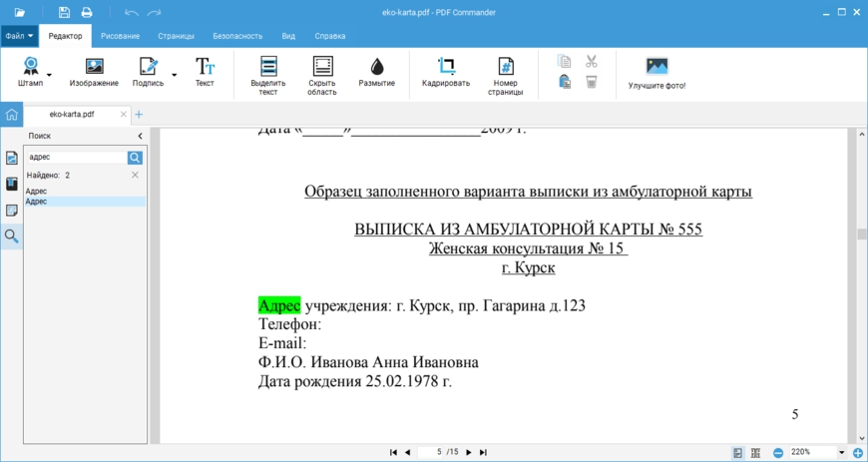Image resolution: width=868 pixels, height=462 pixels.
Task: Click the text Дата рождения 25.02.1978 г.
Action: click(x=355, y=382)
